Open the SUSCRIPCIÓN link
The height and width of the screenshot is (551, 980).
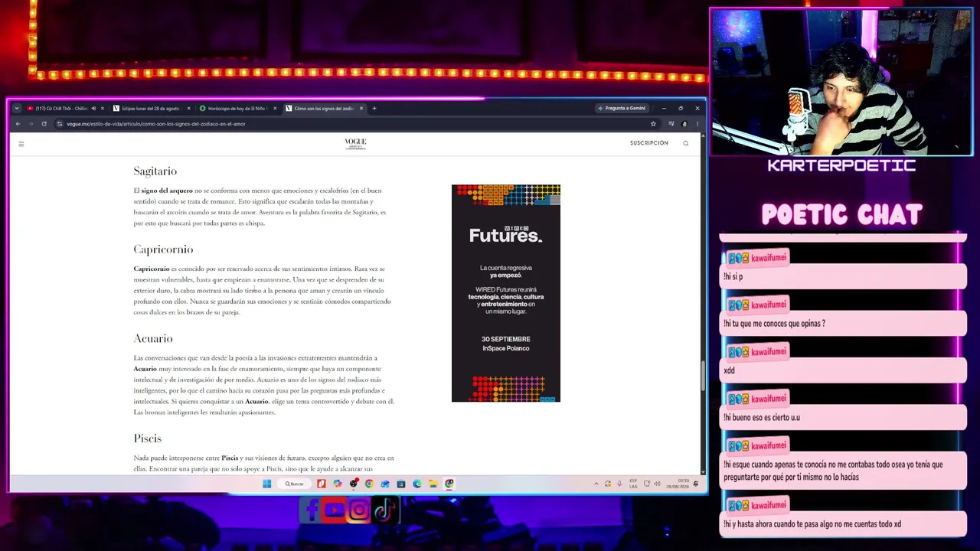[x=649, y=143]
